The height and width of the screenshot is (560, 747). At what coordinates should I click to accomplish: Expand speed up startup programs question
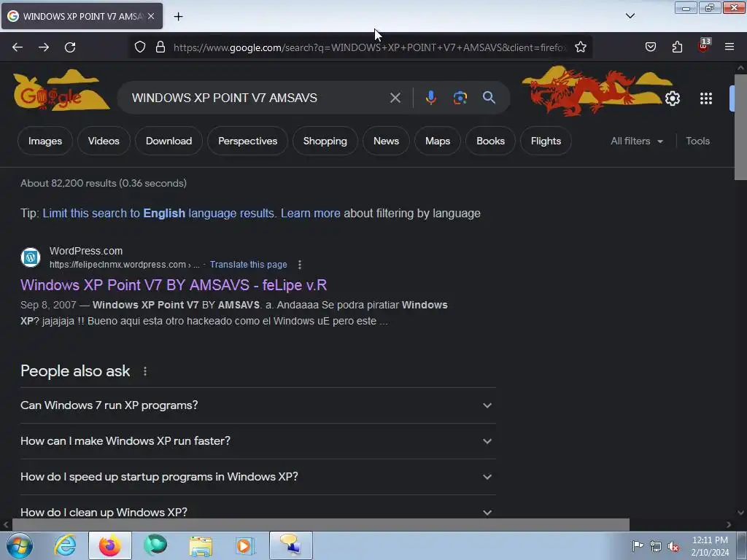click(258, 477)
